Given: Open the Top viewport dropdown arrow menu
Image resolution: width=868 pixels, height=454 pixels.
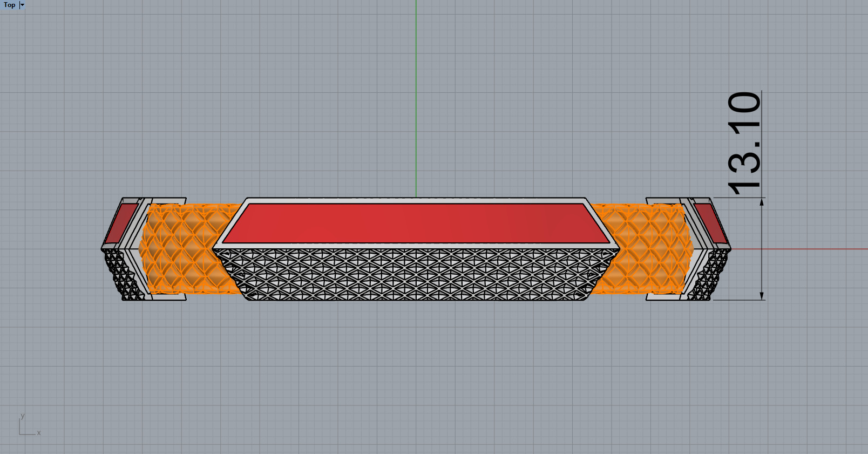Looking at the screenshot, I should 22,5.
